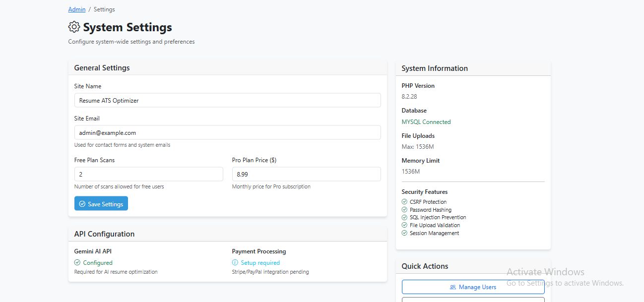This screenshot has width=644, height=302.
Task: Select the Free Plan Scans field
Action: click(148, 174)
